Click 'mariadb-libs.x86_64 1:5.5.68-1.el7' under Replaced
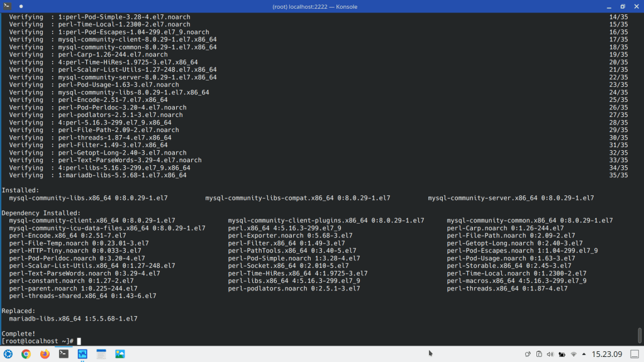The height and width of the screenshot is (362, 644). [73, 319]
